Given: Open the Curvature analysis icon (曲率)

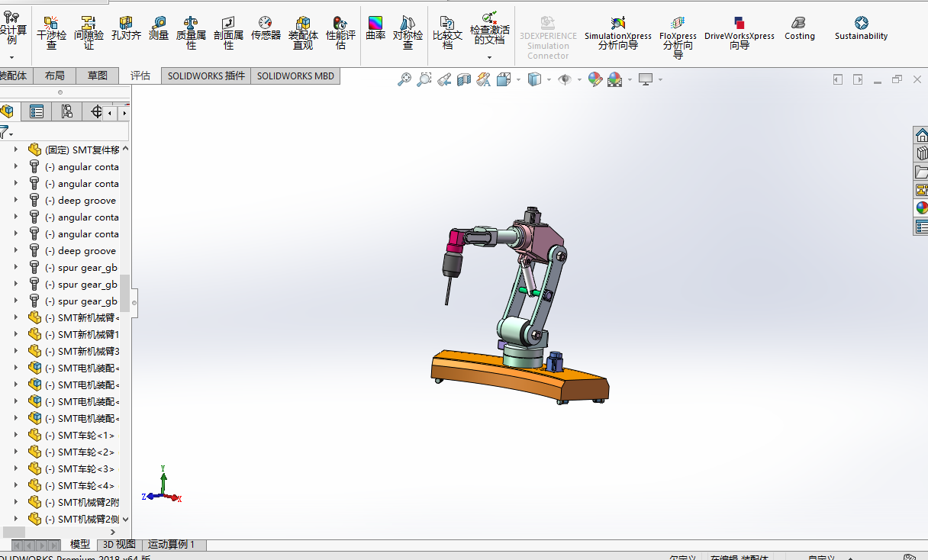Looking at the screenshot, I should point(375,28).
